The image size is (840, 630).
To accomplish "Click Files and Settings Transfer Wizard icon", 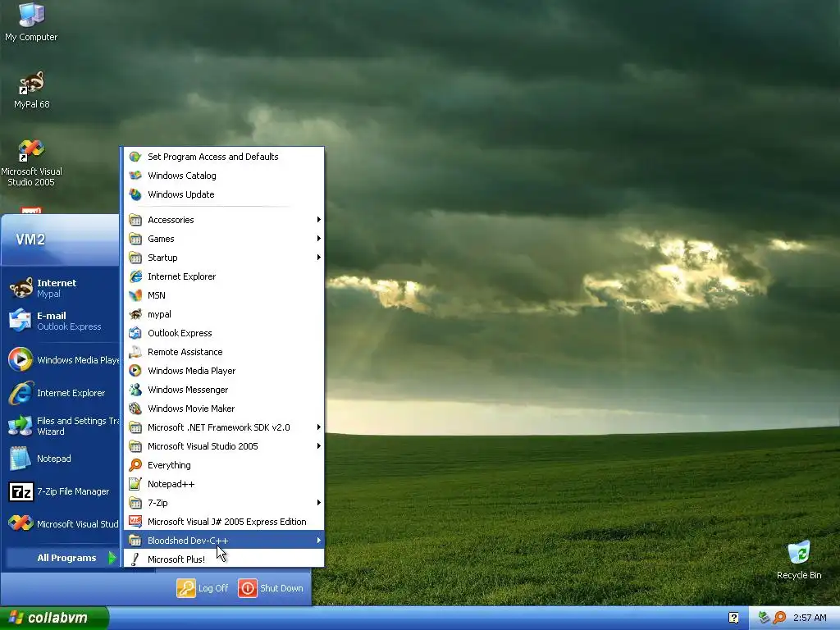I will [21, 426].
